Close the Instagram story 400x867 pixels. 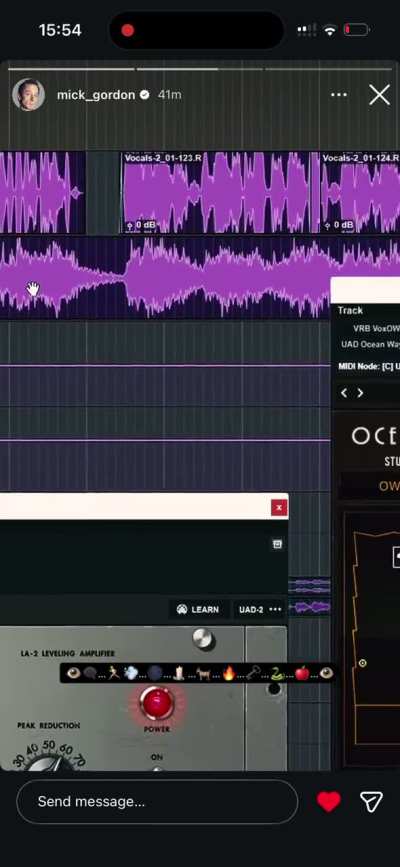click(x=380, y=95)
